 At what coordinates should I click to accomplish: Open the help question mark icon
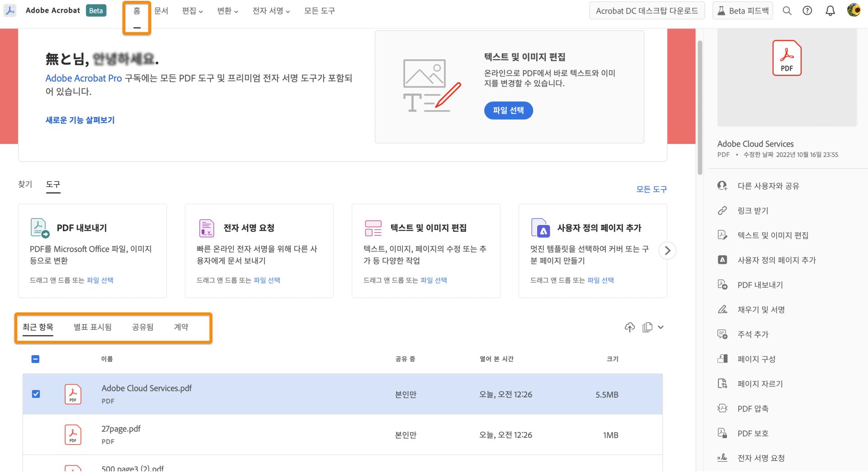[807, 11]
